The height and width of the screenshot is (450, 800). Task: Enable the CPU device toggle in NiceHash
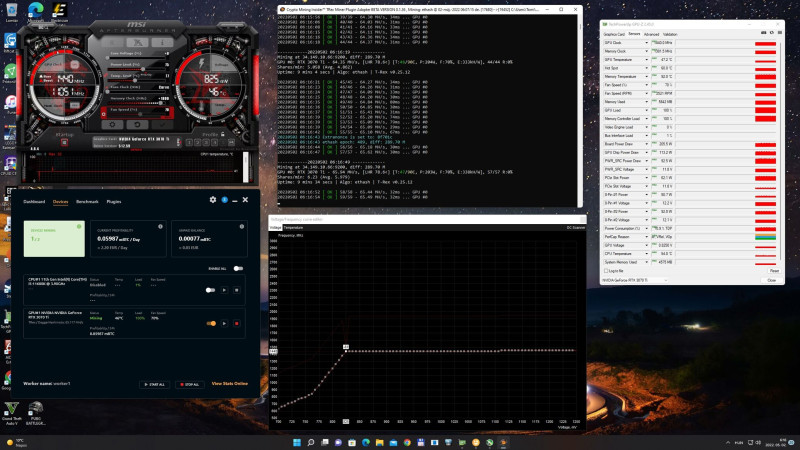[210, 290]
